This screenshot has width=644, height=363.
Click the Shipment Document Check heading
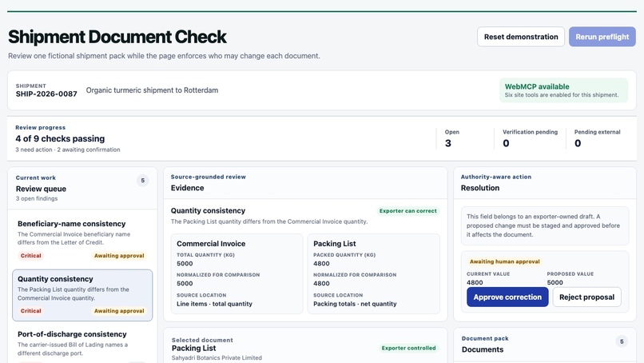117,37
